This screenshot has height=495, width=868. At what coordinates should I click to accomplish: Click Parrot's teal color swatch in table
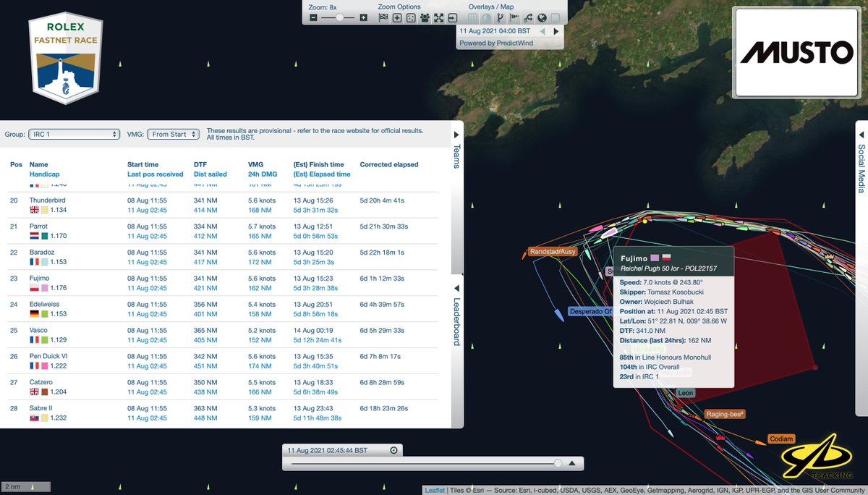(45, 237)
